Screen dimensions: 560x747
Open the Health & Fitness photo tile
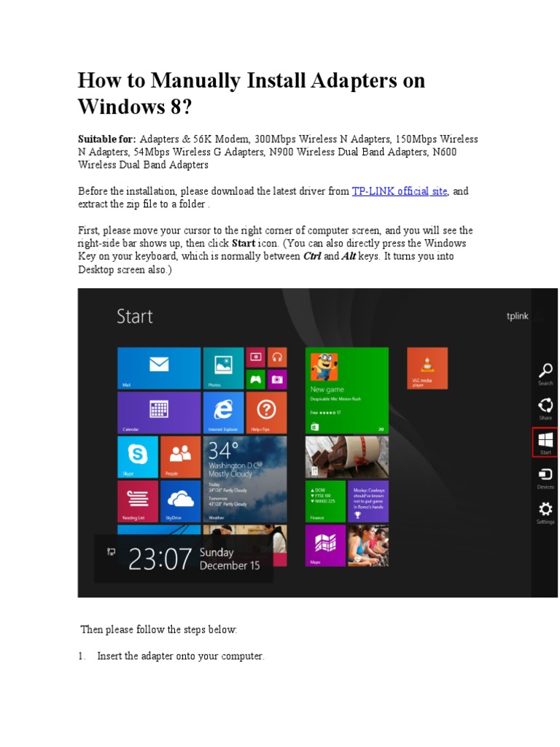(368, 546)
